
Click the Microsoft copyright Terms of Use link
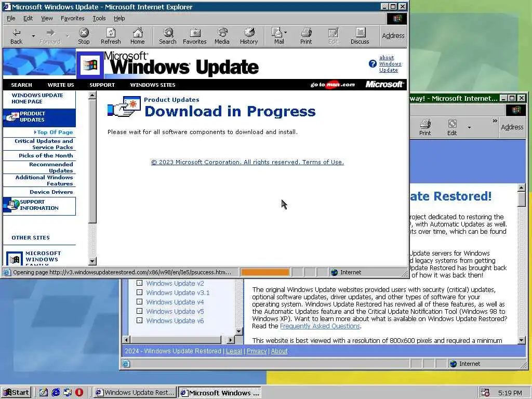click(x=247, y=162)
